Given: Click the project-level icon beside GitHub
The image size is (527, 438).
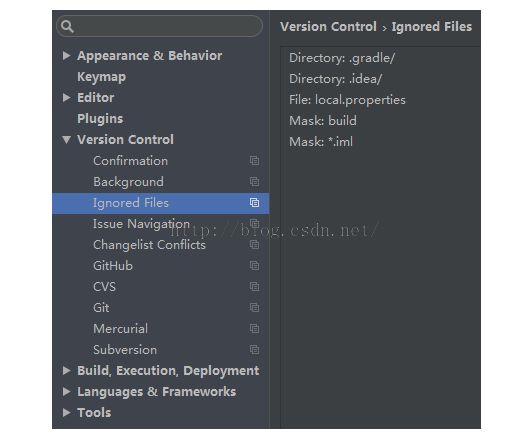Looking at the screenshot, I should pos(254,266).
